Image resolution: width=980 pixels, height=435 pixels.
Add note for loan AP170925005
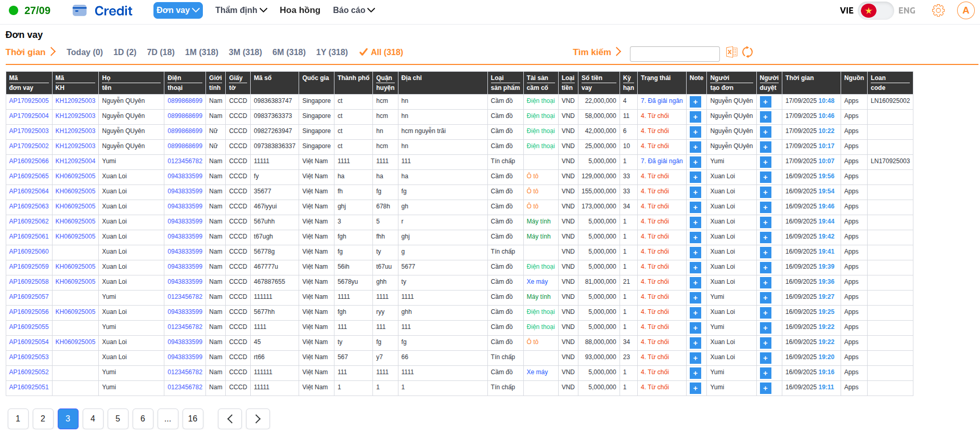click(695, 102)
